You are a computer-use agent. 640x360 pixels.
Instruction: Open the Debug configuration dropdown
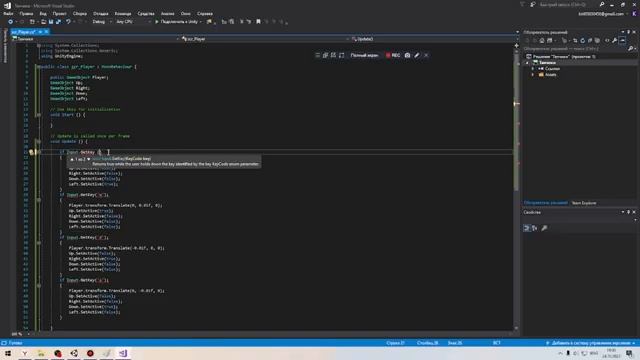pyautogui.click(x=102, y=22)
